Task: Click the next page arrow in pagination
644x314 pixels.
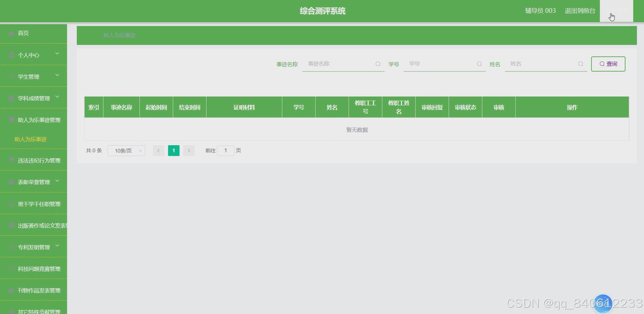Action: 189,151
